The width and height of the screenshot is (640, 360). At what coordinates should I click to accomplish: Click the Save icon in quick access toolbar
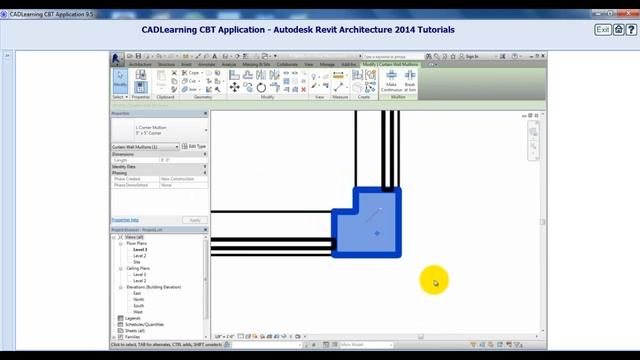coord(138,56)
